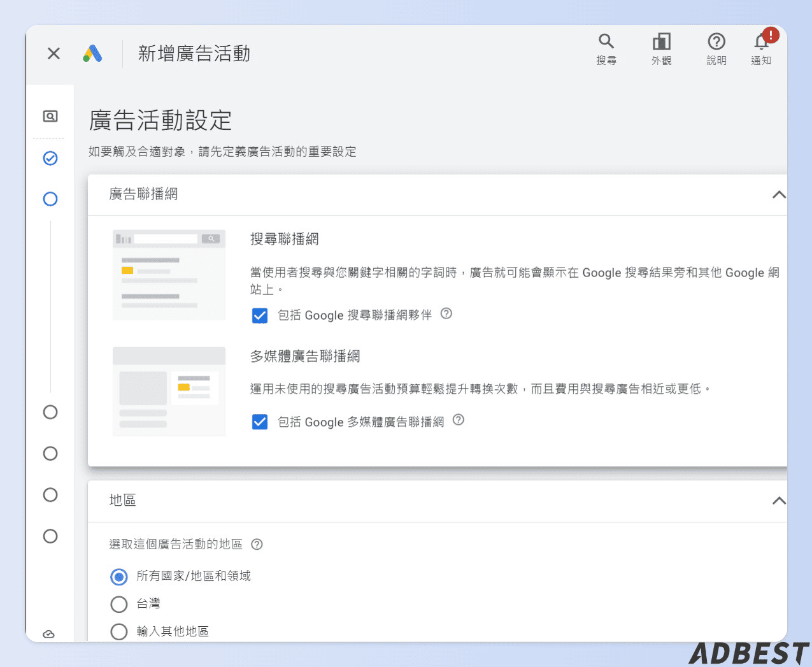Image resolution: width=812 pixels, height=667 pixels.
Task: Select the 台灣 location radio button
Action: click(118, 604)
